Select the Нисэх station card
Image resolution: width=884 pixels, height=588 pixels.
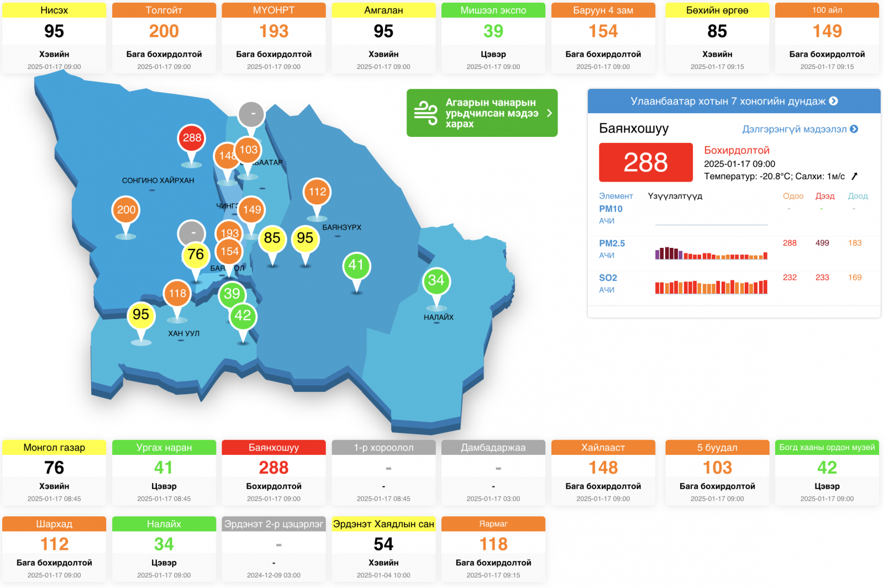click(54, 38)
